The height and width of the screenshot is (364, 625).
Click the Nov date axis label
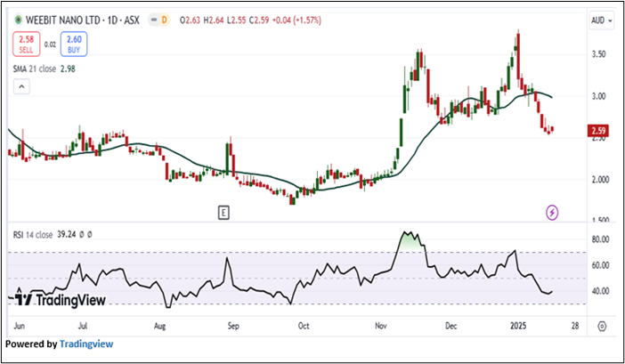tap(381, 326)
